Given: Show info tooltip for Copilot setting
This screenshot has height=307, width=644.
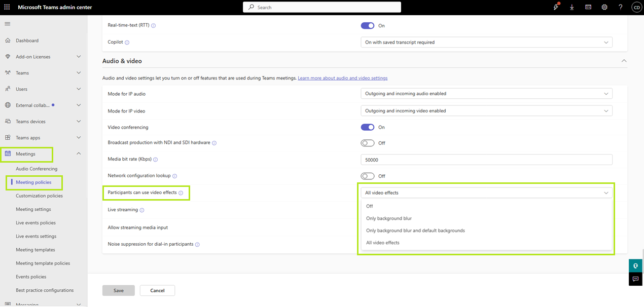Looking at the screenshot, I should [x=127, y=43].
